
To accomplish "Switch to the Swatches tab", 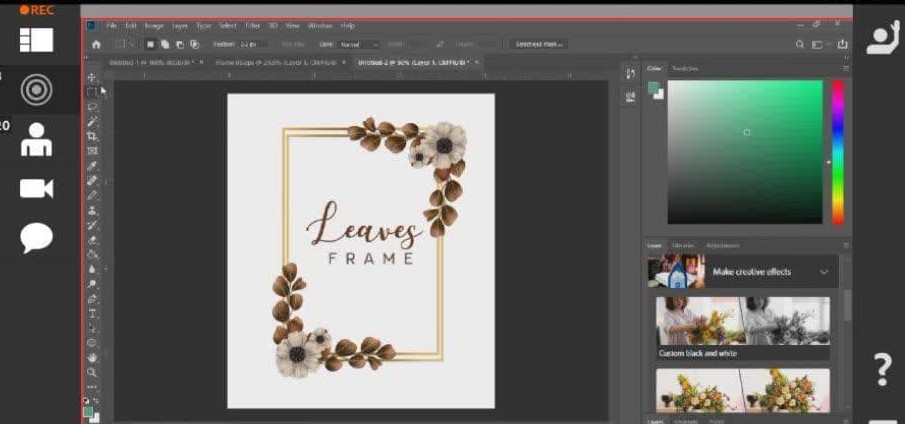I will pos(685,69).
